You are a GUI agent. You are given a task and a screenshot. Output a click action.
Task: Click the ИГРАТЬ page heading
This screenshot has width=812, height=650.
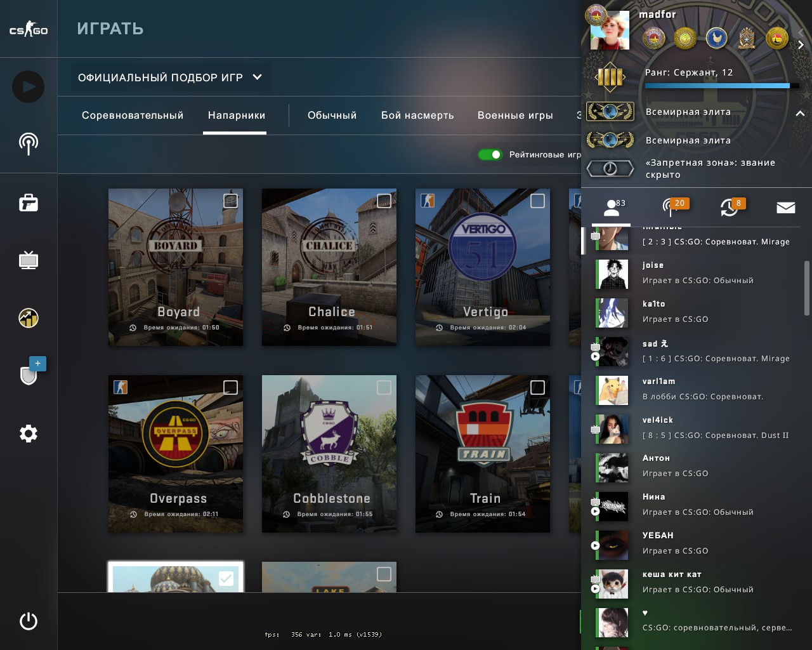[110, 29]
